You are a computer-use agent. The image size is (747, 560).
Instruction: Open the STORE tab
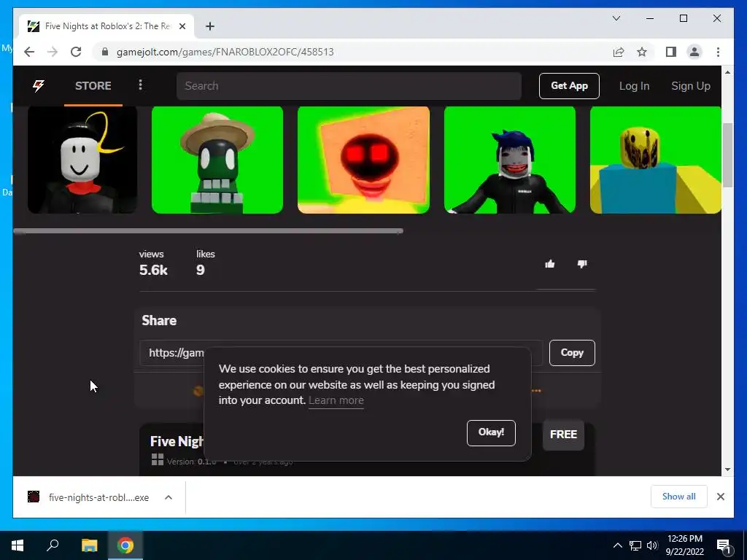(x=93, y=86)
